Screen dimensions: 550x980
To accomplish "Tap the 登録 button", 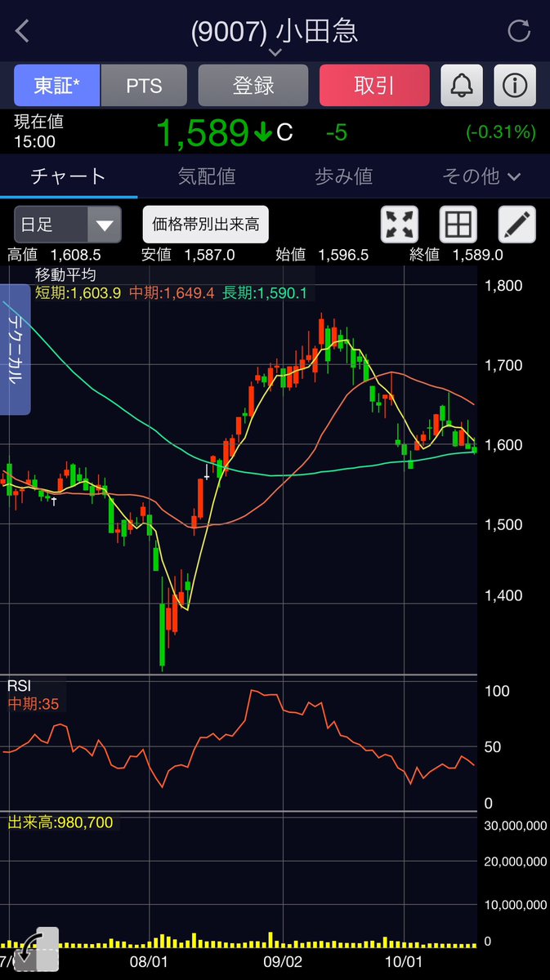I will [253, 85].
